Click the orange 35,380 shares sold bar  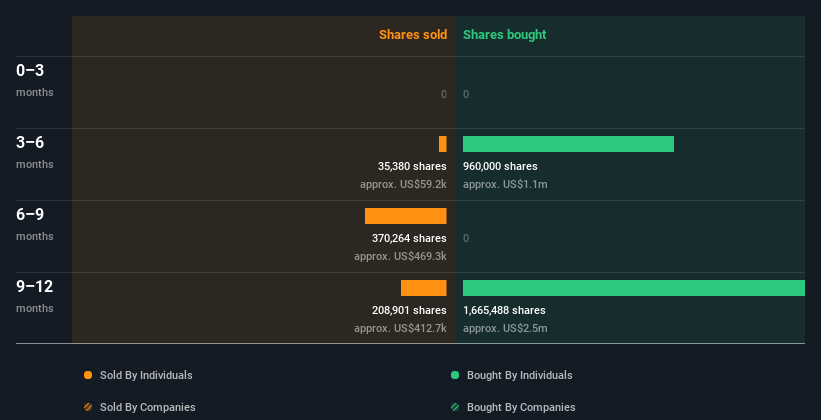coord(443,144)
